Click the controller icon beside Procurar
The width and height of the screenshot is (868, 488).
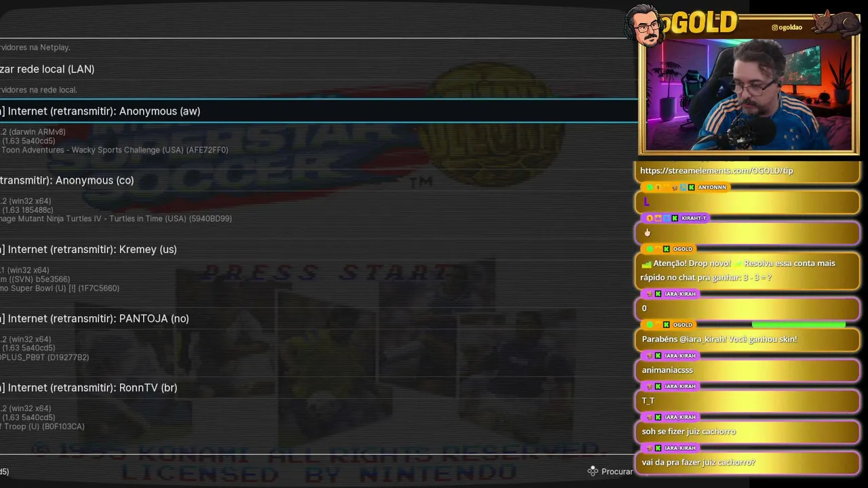point(593,471)
